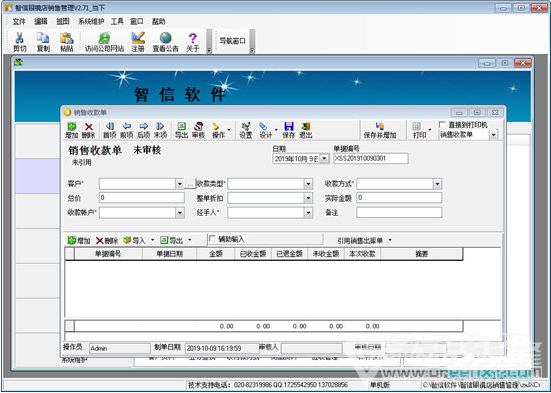Open the 引用销售出库单 dropdown menu
Viewport: 551px width, 393px height.
click(390, 240)
